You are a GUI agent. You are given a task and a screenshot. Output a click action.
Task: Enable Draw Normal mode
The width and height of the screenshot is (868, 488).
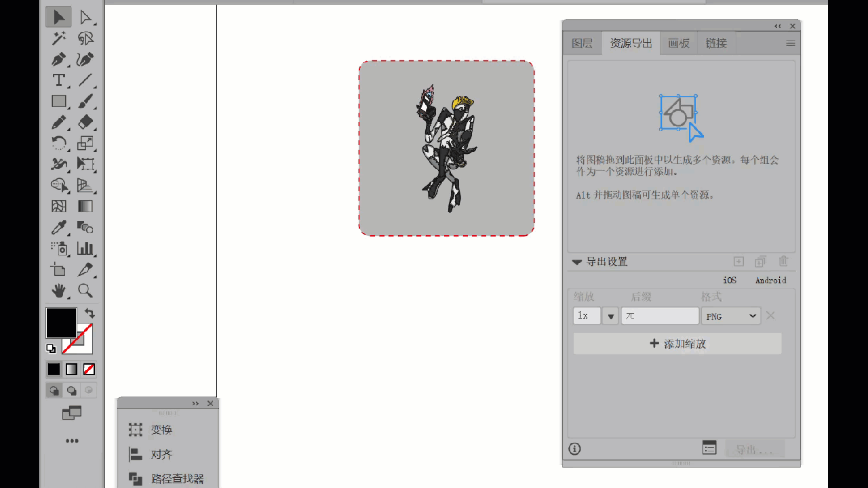[54, 390]
